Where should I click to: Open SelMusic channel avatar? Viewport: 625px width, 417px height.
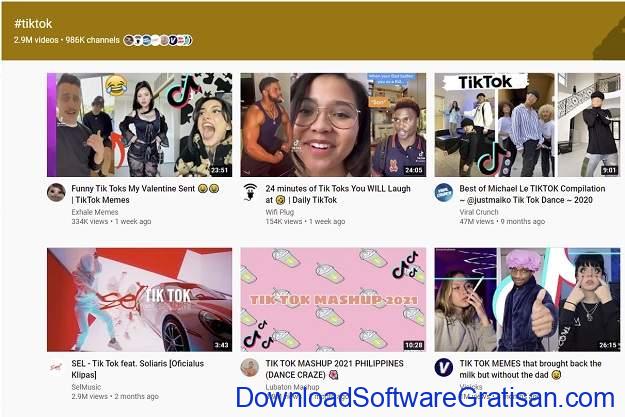[x=56, y=367]
